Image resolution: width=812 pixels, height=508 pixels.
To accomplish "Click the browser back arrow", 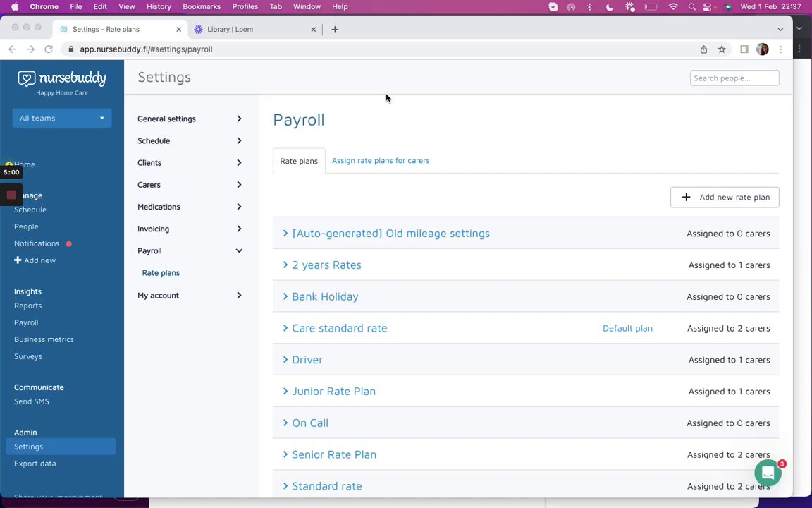I will coord(13,49).
